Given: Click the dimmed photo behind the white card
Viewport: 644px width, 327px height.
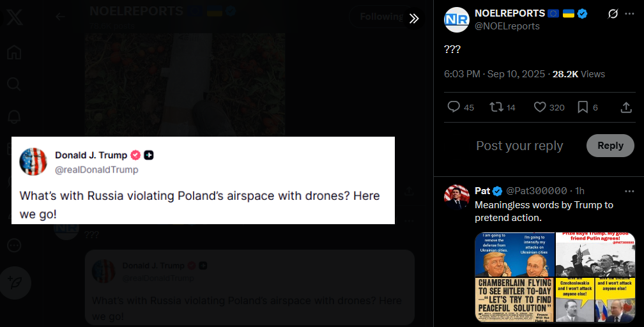Looking at the screenshot, I should click(185, 85).
